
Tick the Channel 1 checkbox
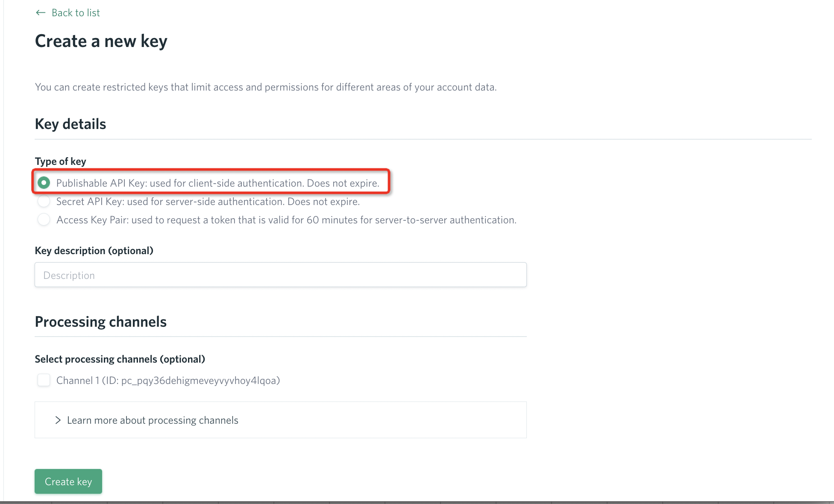[44, 380]
